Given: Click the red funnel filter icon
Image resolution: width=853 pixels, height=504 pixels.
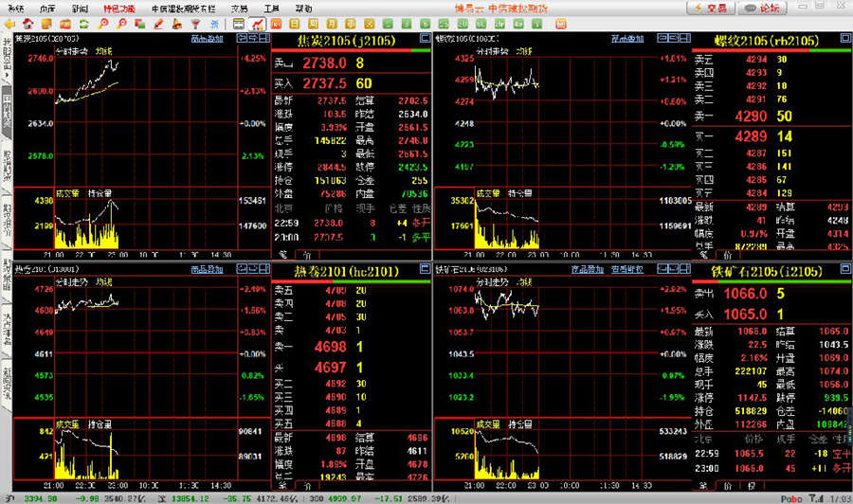Looking at the screenshot, I should pyautogui.click(x=194, y=22).
